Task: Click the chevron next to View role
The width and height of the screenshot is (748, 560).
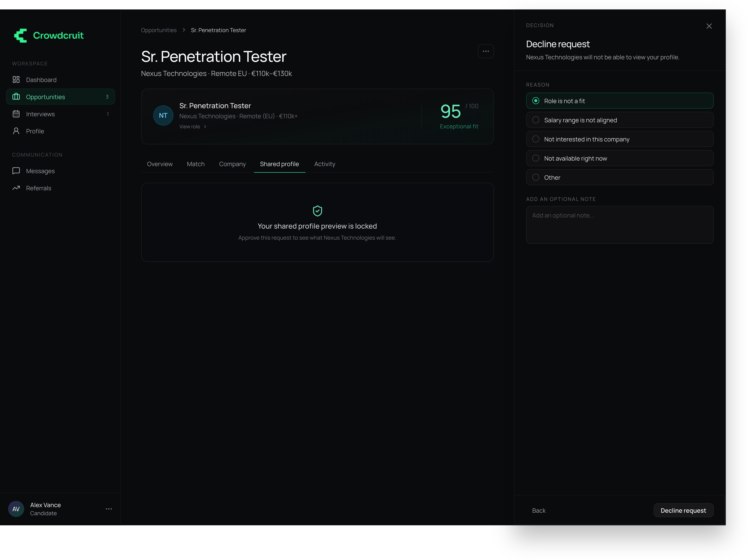Action: [205, 127]
